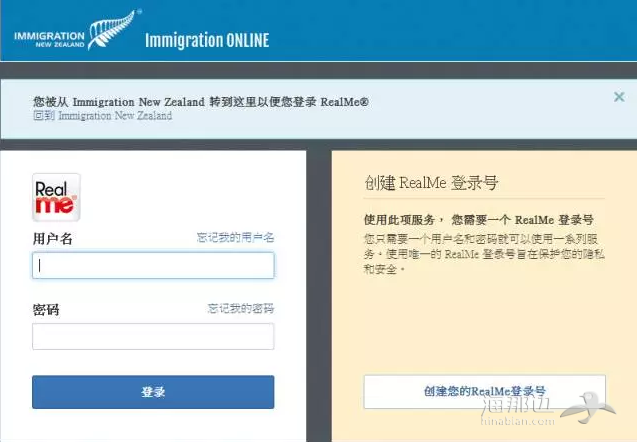Click the 您被从 Immigration New Zealand 转到这里 message
Viewport: 637px width, 442px height.
pyautogui.click(x=201, y=102)
